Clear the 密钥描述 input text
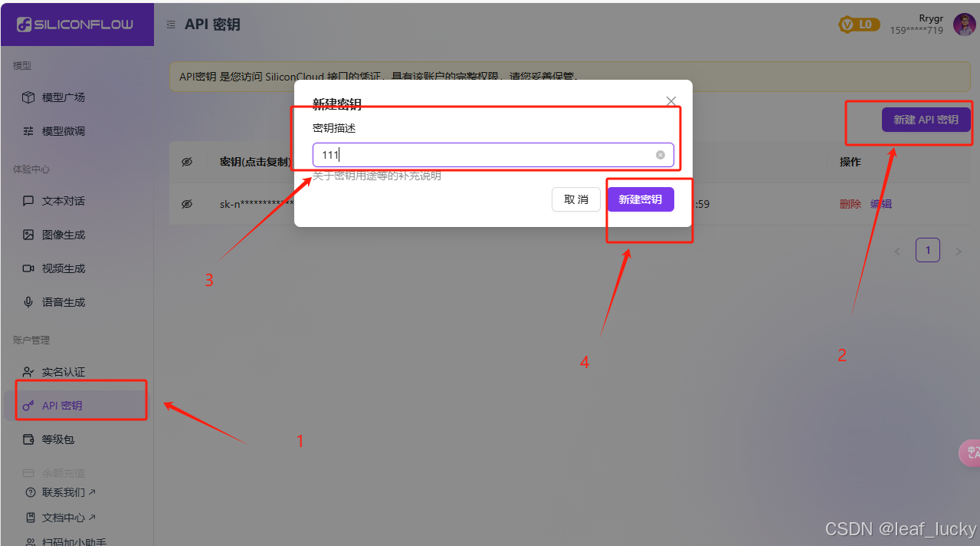This screenshot has height=546, width=980. pyautogui.click(x=660, y=155)
